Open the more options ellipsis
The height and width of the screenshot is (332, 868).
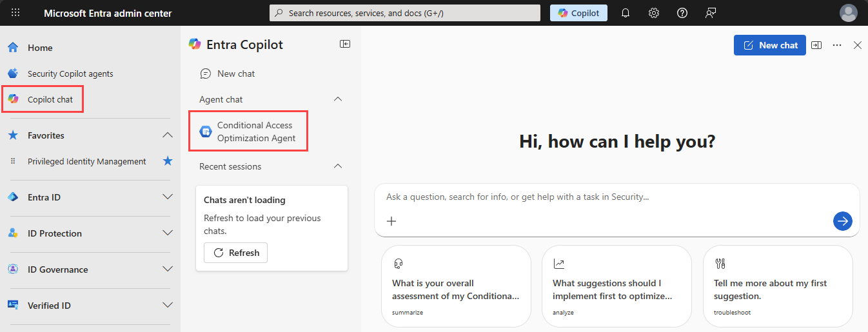837,45
